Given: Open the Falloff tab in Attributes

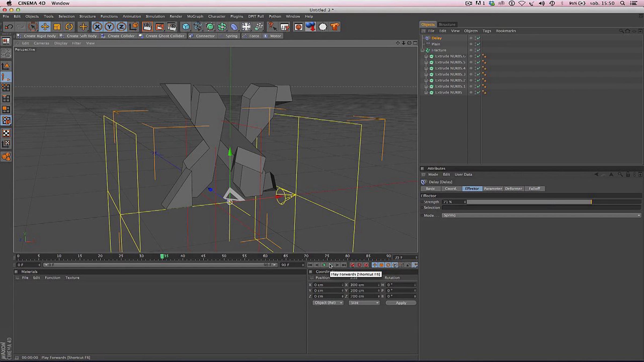Looking at the screenshot, I should pos(534,189).
